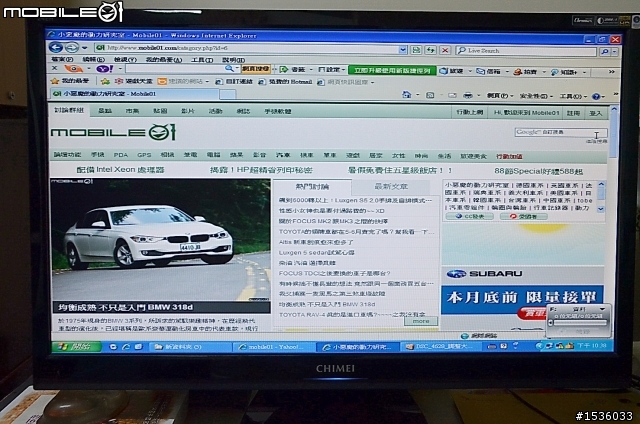The image size is (640, 424).
Task: Switch to the 最新文章 tab
Action: click(391, 187)
